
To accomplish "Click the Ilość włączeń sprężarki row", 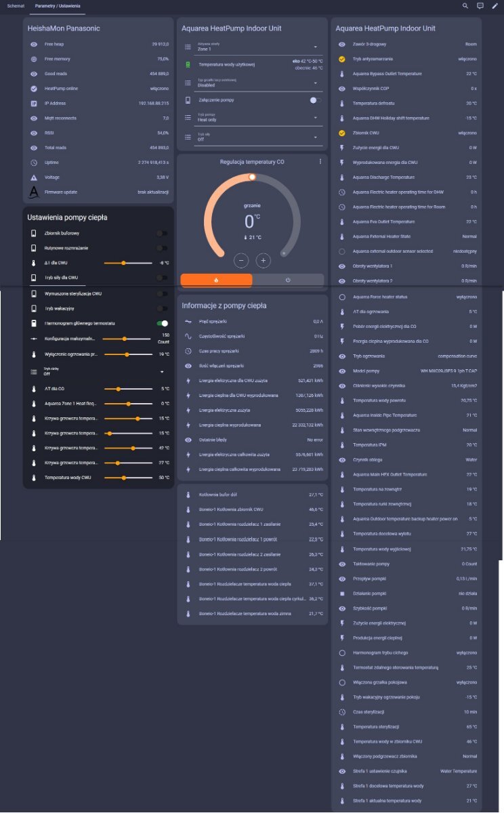I will click(x=252, y=366).
